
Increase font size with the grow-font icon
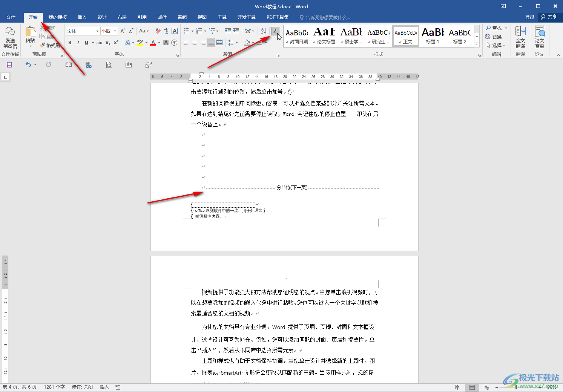(x=123, y=31)
